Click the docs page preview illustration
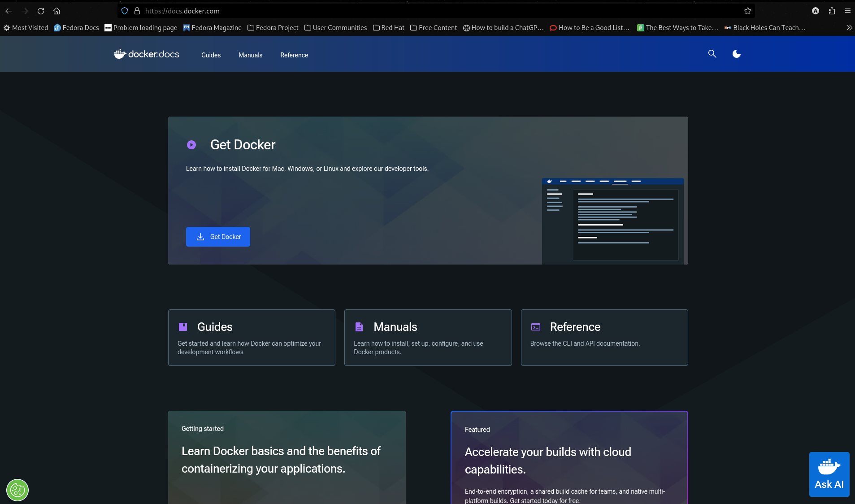Image resolution: width=855 pixels, height=504 pixels. click(x=612, y=221)
